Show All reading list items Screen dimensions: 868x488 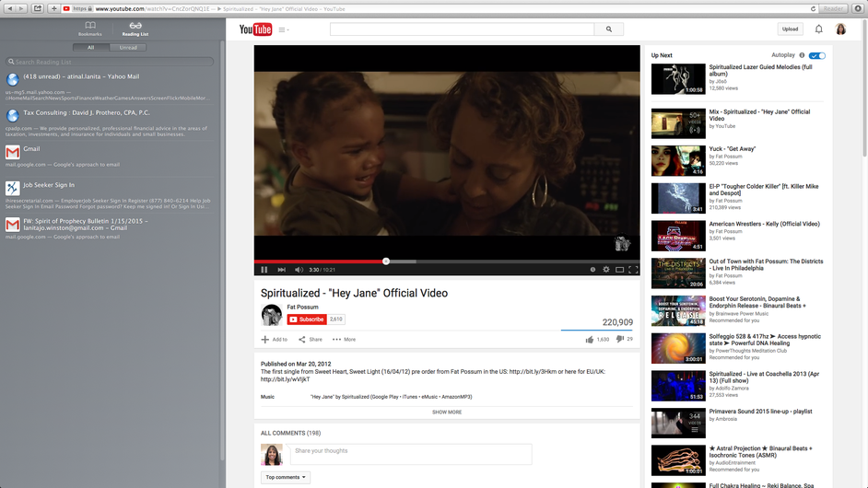(x=91, y=48)
